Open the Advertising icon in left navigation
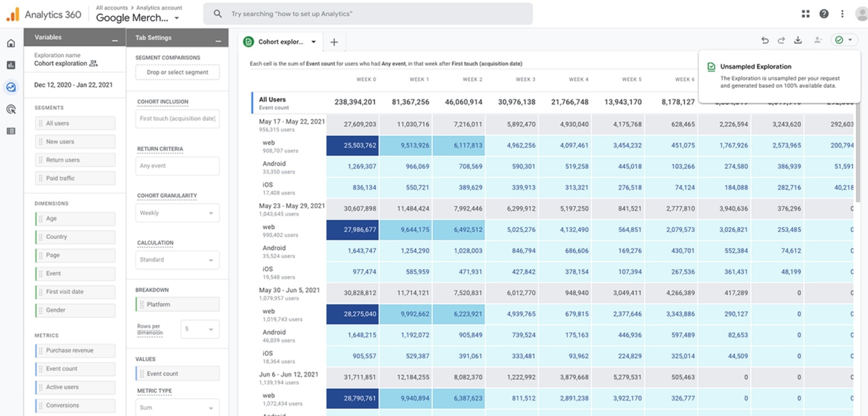The width and height of the screenshot is (868, 416). (x=11, y=109)
